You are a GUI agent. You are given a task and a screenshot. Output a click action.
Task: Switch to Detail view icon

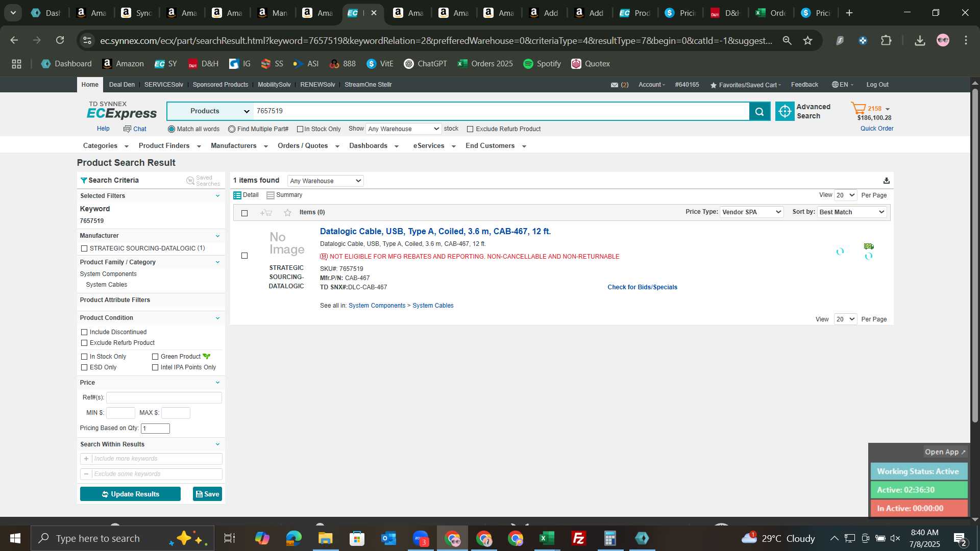237,195
